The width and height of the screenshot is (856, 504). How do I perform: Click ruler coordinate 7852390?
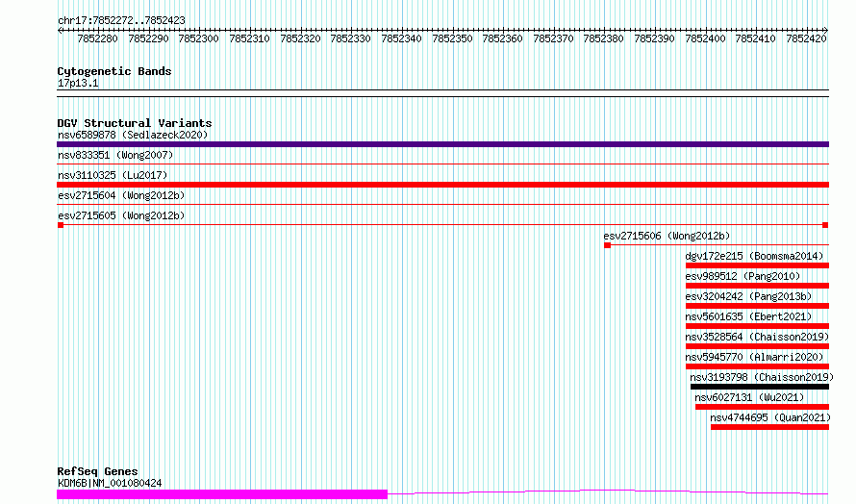click(x=654, y=38)
